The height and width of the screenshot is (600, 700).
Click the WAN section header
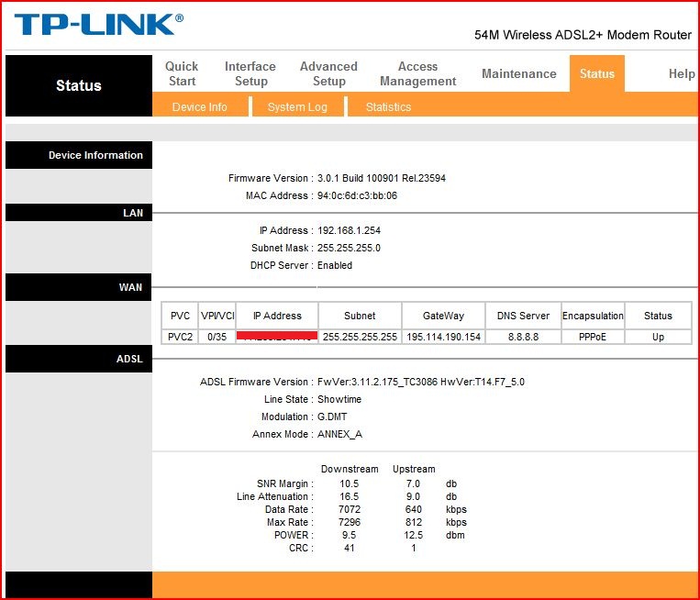click(x=79, y=287)
